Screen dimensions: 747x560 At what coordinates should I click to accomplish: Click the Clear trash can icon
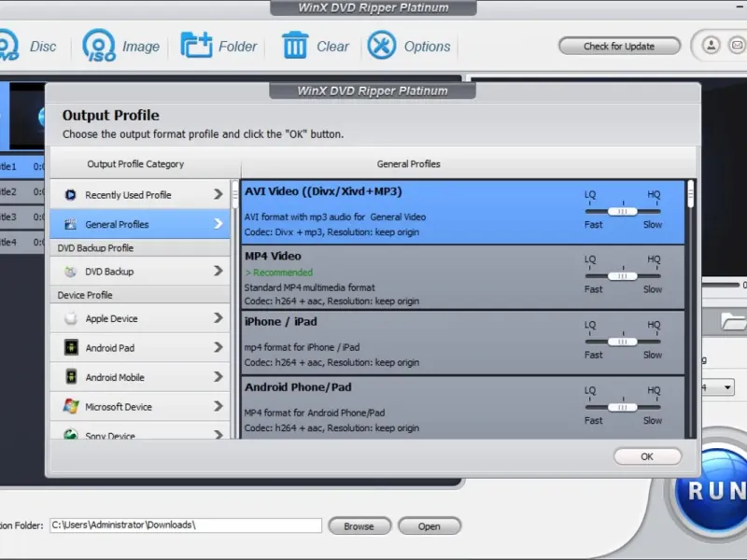[295, 45]
